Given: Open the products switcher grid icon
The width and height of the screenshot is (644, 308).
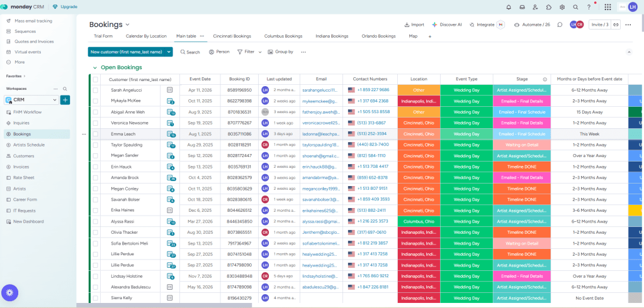Looking at the screenshot, I should 607,7.
